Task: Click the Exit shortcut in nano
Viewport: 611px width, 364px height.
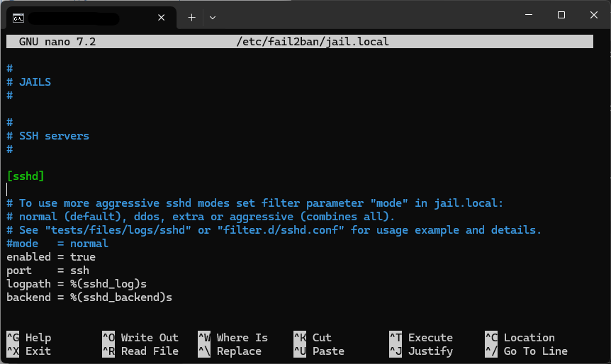Action: coord(38,351)
